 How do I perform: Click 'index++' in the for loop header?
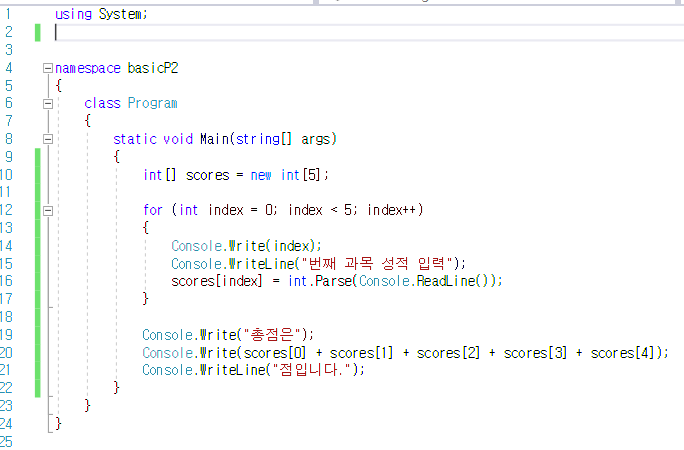[x=391, y=210]
